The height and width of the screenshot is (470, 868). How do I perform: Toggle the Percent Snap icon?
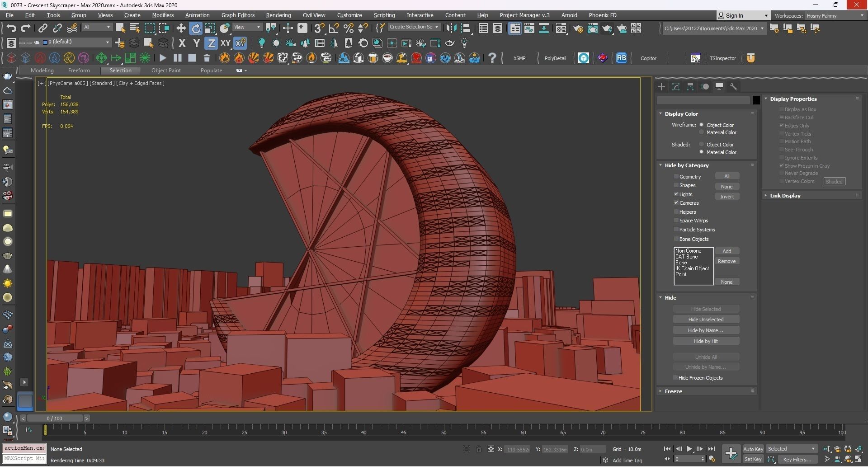pyautogui.click(x=348, y=28)
